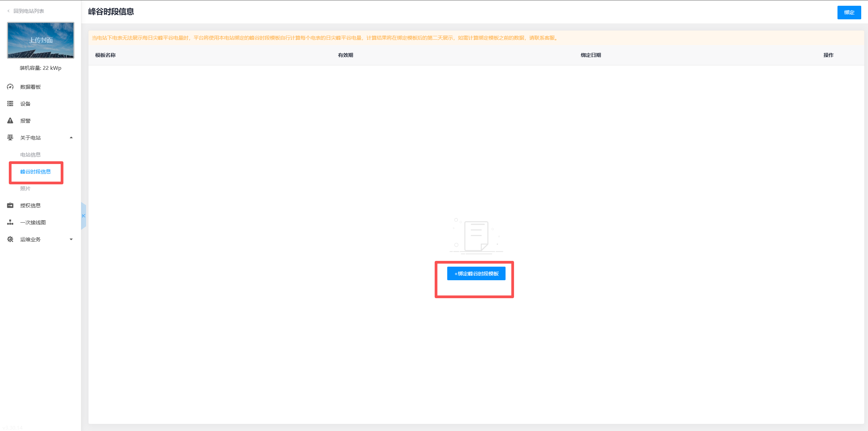The width and height of the screenshot is (868, 431).
Task: Click the blue 绑定 button at top right
Action: click(x=849, y=13)
